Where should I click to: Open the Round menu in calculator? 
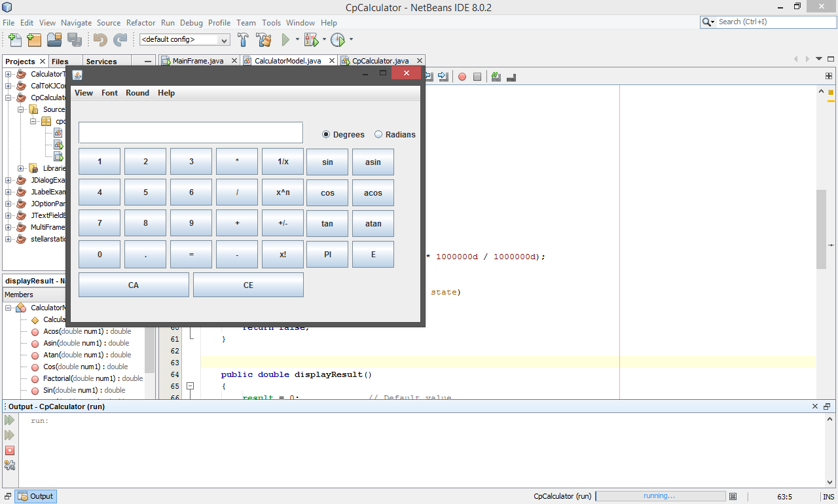pyautogui.click(x=137, y=93)
